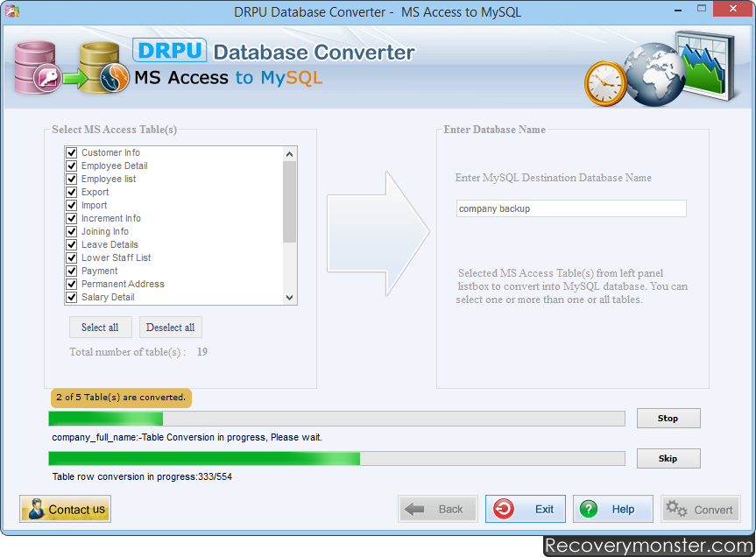Click the stock chart graphic in the banner
Screen dimensions: 756x557
[705, 66]
